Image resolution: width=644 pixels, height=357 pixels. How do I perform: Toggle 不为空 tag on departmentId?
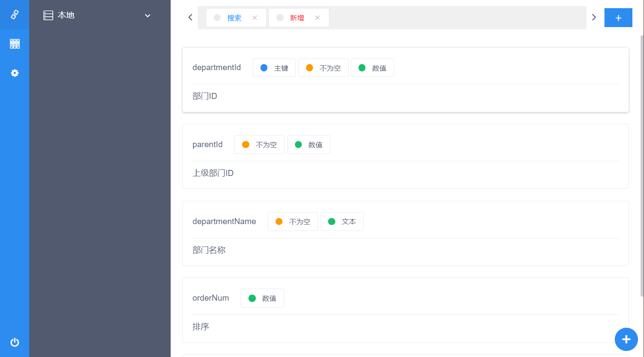pos(323,68)
